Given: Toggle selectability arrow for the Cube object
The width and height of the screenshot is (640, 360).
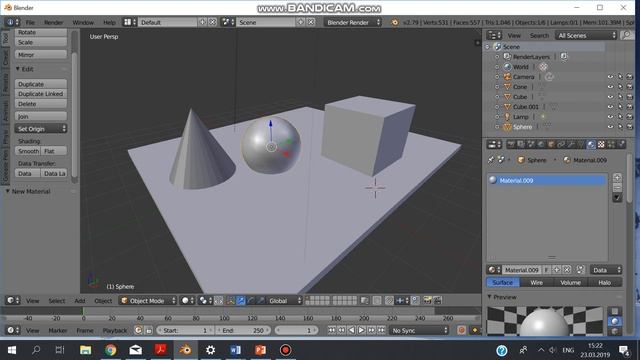Looking at the screenshot, I should pyautogui.click(x=620, y=97).
